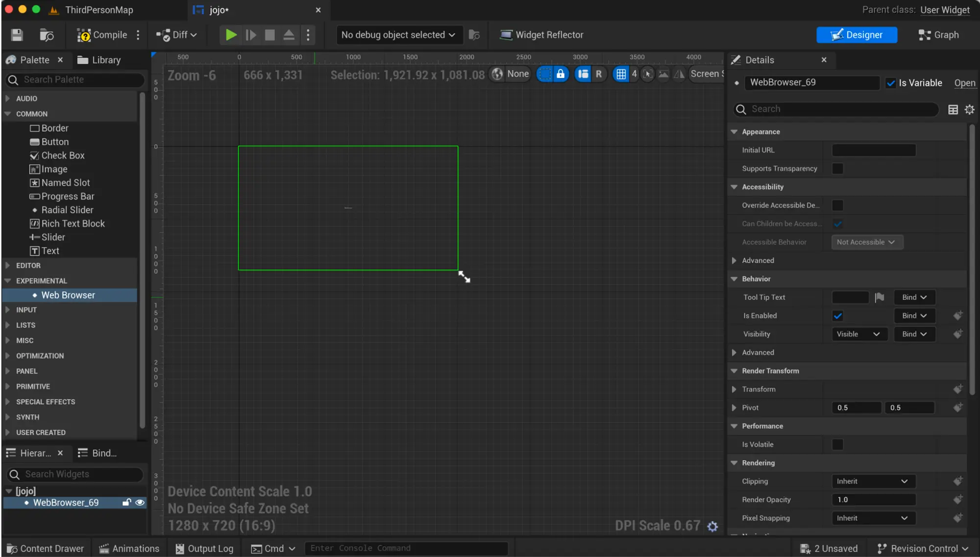This screenshot has width=980, height=557.
Task: Open the Content Drawer
Action: [x=46, y=549]
